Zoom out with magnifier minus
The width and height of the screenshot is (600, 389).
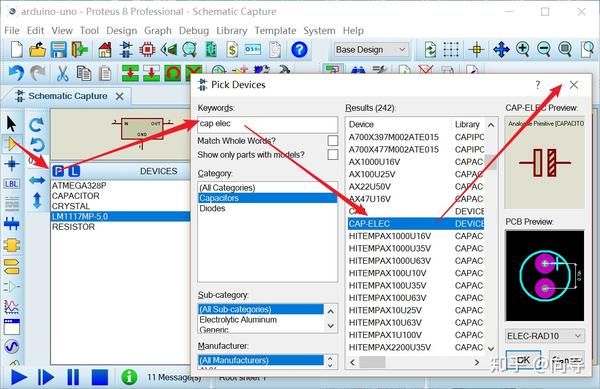click(544, 50)
